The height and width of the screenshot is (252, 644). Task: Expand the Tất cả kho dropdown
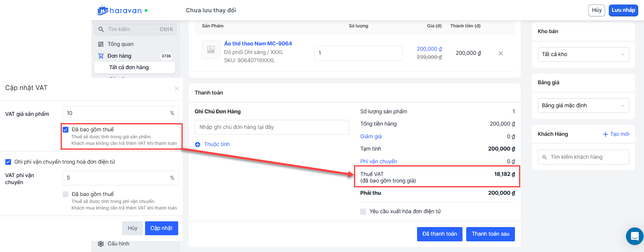click(x=583, y=54)
